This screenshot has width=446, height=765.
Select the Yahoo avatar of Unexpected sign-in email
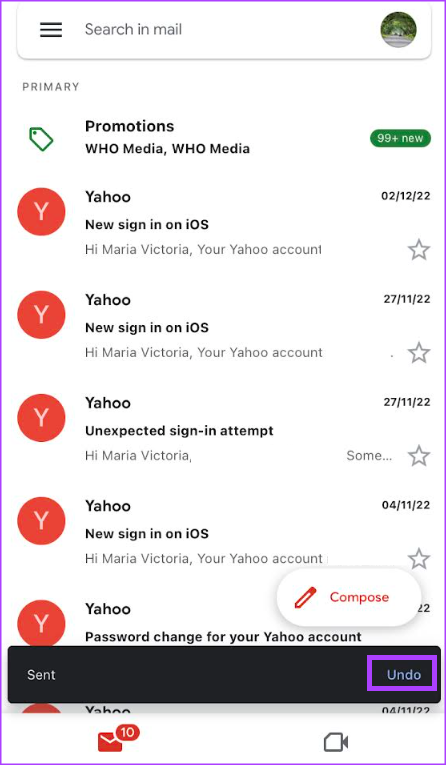click(x=41, y=418)
